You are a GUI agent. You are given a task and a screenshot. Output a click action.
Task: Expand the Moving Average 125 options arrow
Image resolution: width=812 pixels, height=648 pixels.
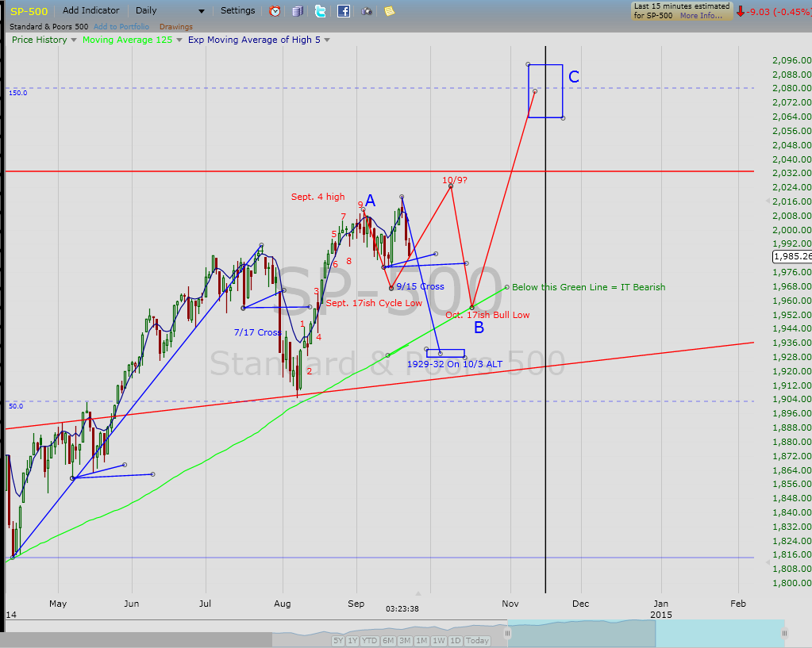179,40
